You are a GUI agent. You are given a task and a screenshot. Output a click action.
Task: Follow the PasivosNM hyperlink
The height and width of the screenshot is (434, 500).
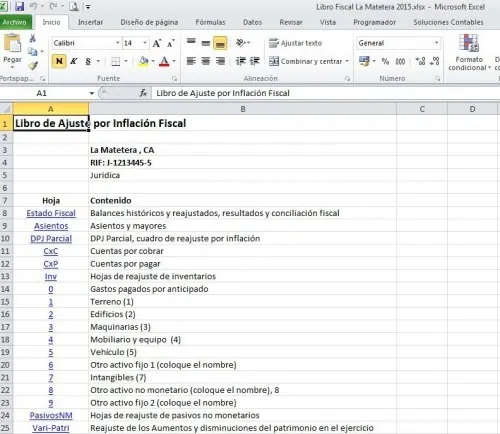click(51, 415)
